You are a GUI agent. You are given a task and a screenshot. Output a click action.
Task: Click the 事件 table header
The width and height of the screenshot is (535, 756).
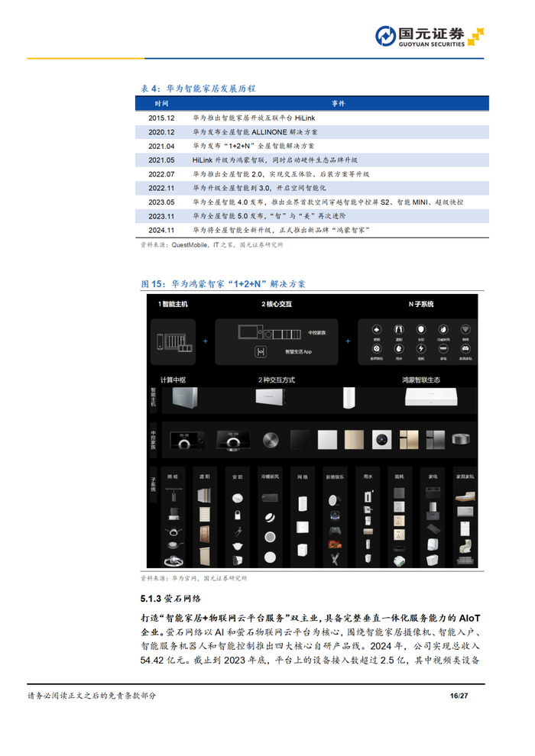338,104
